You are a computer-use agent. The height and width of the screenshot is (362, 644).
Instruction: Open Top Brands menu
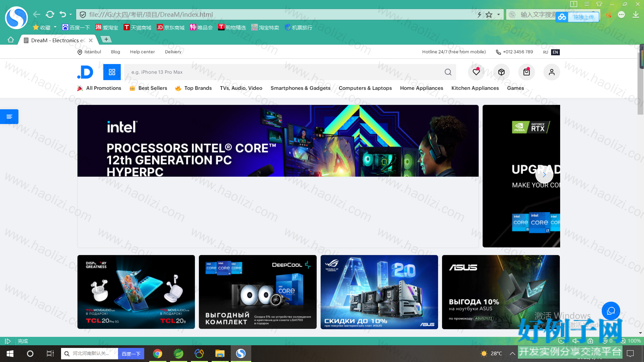194,88
